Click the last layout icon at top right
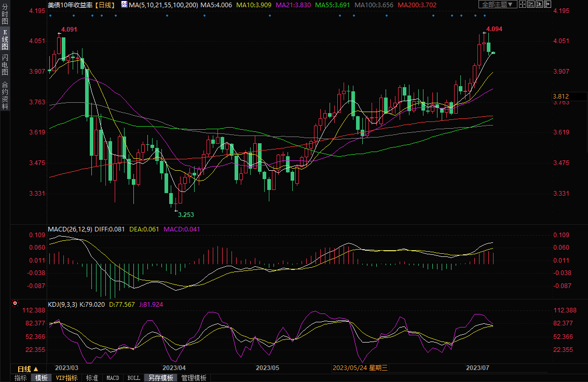Image resolution: width=588 pixels, height=382 pixels. pos(546,5)
